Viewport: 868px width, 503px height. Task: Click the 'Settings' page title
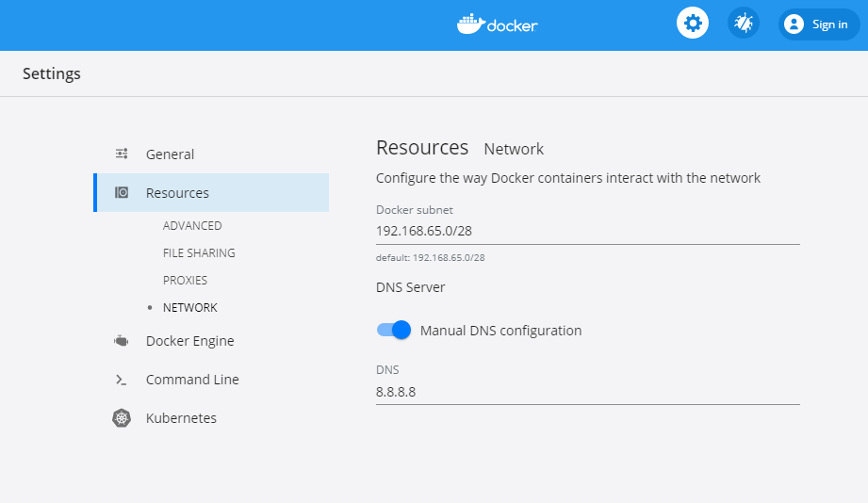click(x=52, y=73)
